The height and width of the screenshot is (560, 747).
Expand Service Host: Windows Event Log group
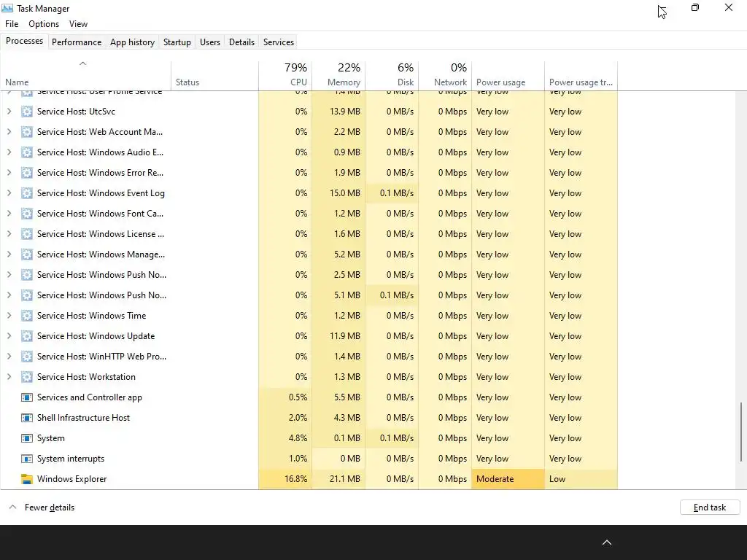point(9,193)
